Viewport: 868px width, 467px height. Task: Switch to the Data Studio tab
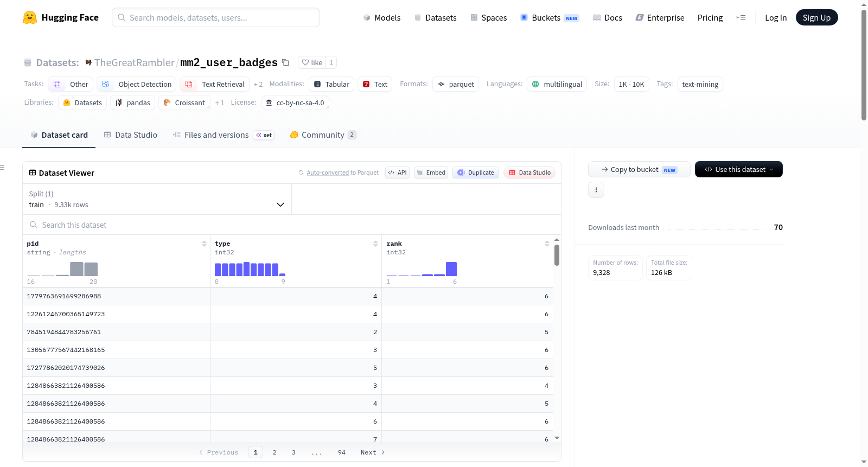coord(130,135)
